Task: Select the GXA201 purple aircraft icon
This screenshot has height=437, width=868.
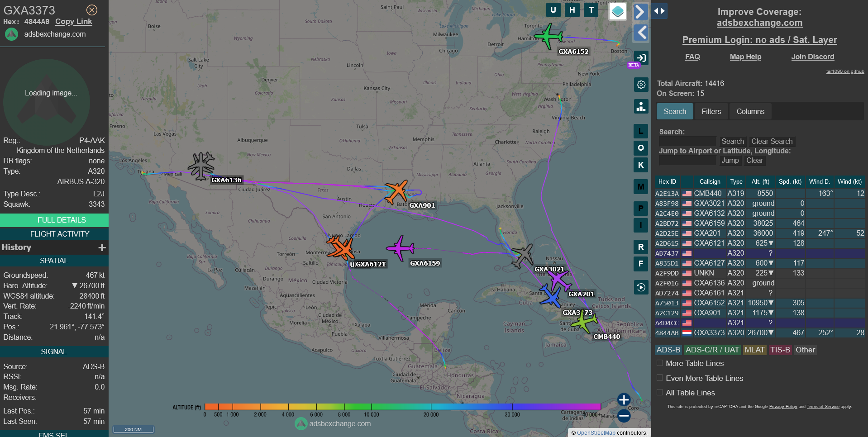Action: point(559,280)
